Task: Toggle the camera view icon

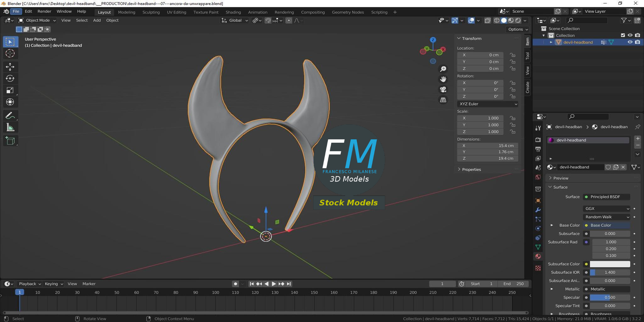Action: click(x=443, y=90)
